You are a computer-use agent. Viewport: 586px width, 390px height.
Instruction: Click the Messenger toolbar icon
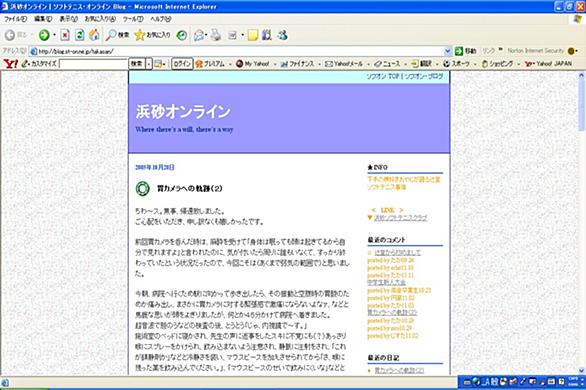[283, 35]
